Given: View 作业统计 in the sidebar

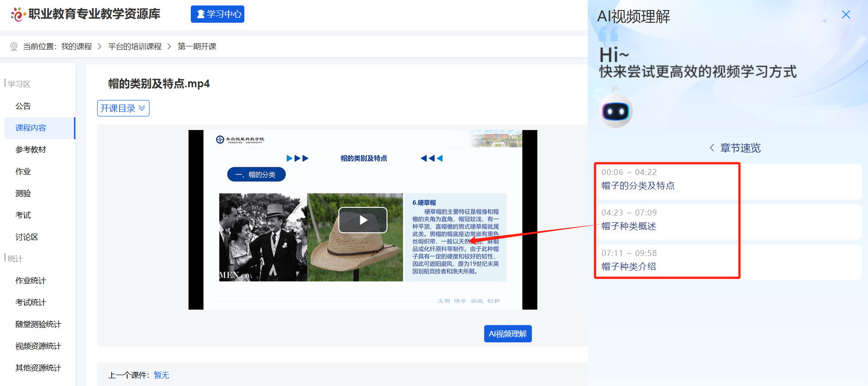Looking at the screenshot, I should pyautogui.click(x=31, y=281).
